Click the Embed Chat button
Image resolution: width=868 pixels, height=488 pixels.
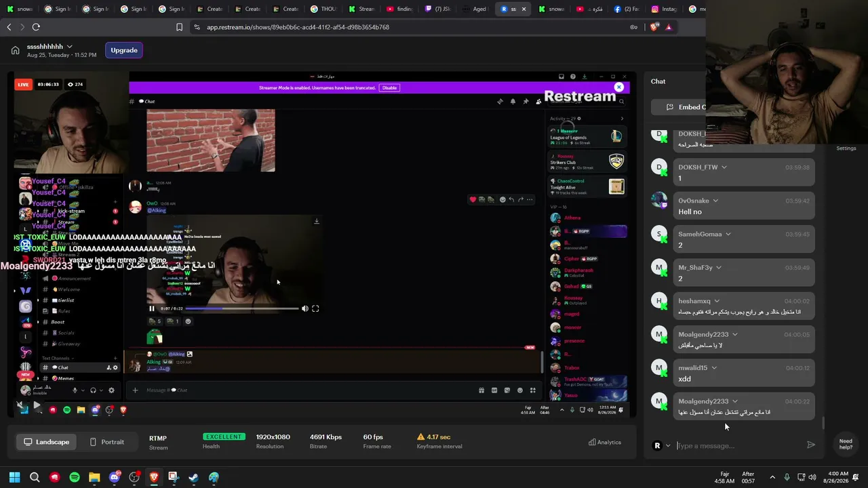tap(686, 107)
